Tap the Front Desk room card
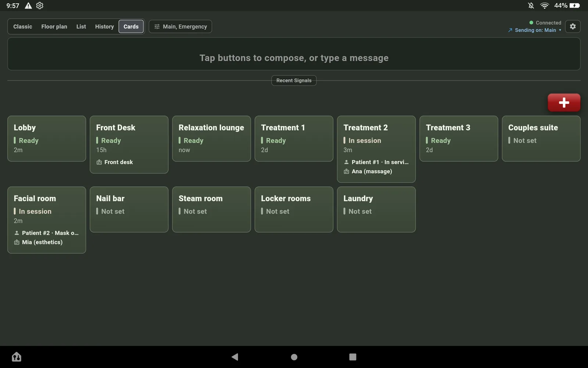The image size is (588, 368). click(129, 145)
